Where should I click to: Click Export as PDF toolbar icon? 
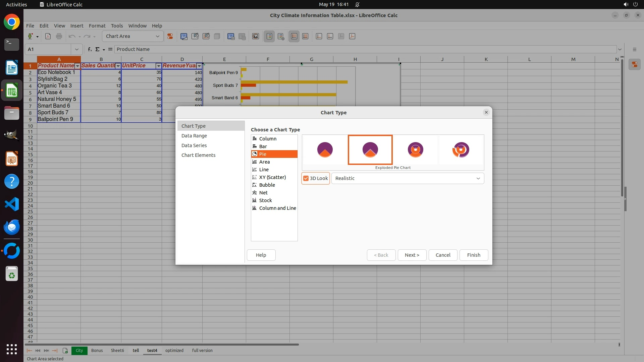[x=48, y=36]
